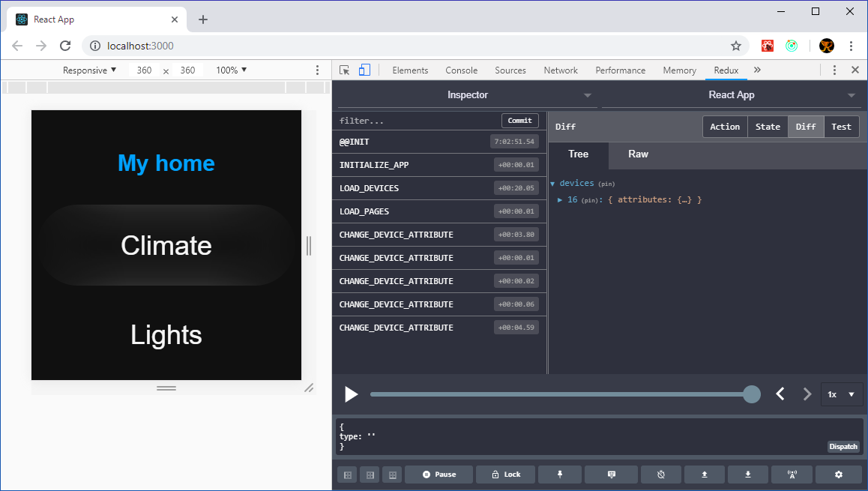This screenshot has height=491, width=868.
Task: Show more DevTools tabs chevron
Action: (757, 70)
